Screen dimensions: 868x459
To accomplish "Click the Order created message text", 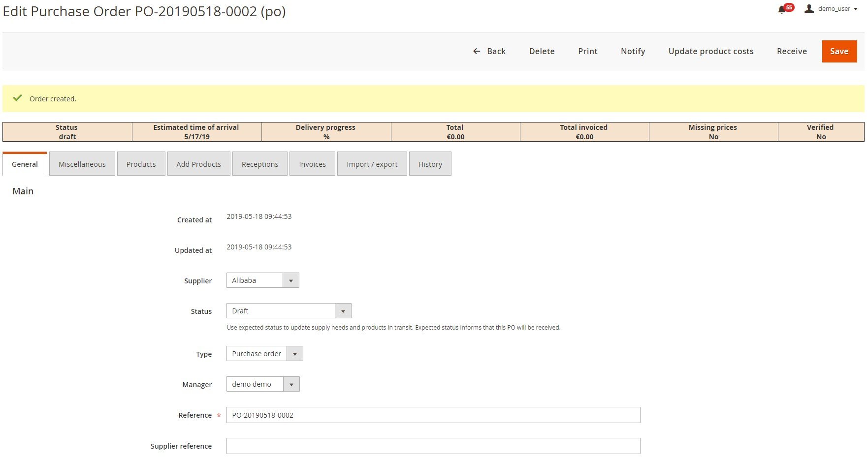I will click(x=53, y=99).
